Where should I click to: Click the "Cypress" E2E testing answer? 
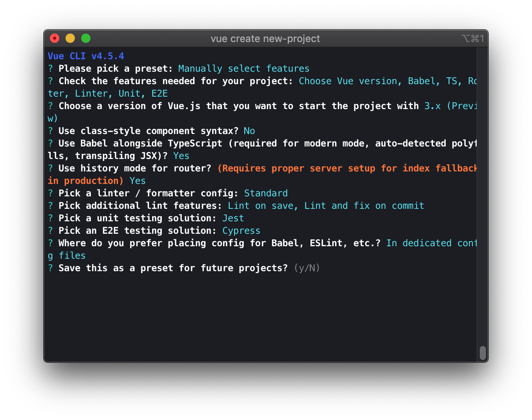tap(241, 231)
